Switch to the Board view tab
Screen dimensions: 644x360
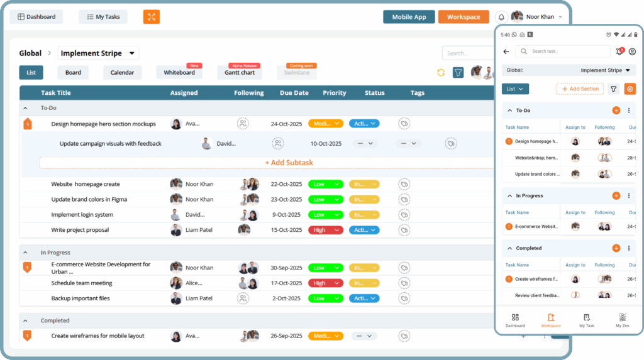pos(73,73)
